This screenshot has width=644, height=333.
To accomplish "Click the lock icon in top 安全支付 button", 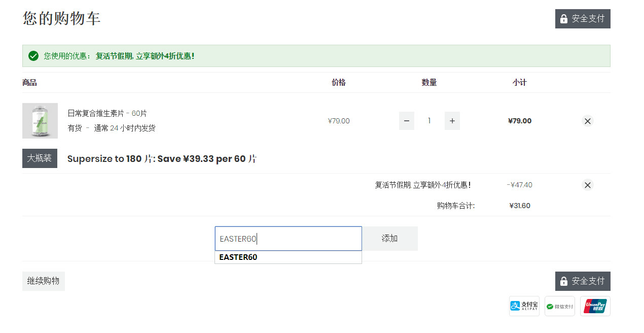I will [x=564, y=19].
